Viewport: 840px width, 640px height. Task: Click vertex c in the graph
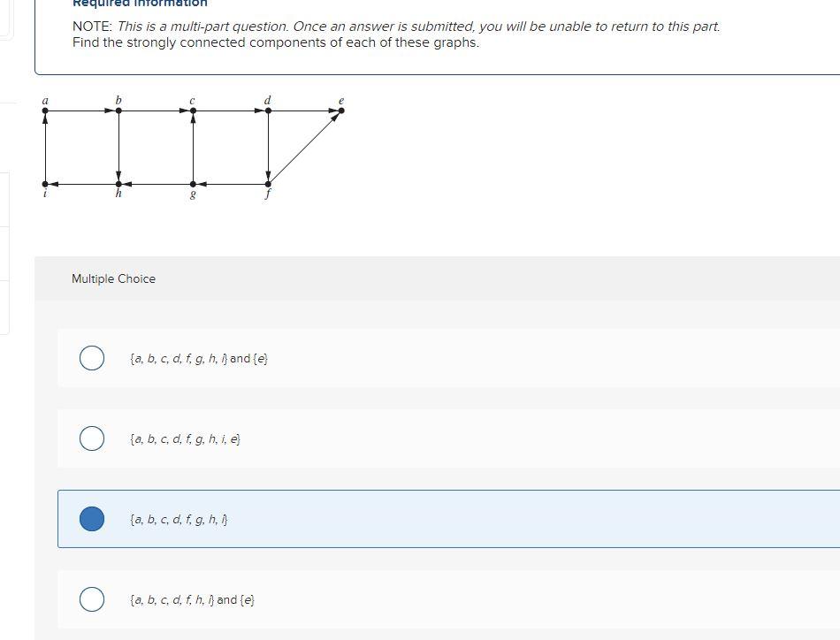coord(192,110)
